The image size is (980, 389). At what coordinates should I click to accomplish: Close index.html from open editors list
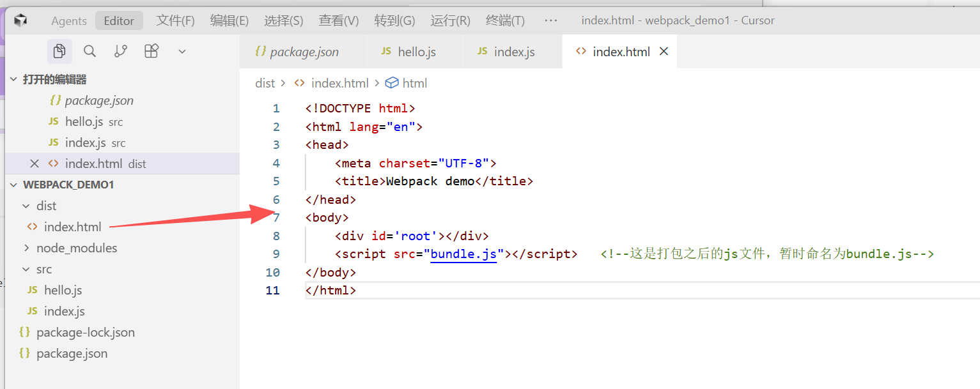35,164
